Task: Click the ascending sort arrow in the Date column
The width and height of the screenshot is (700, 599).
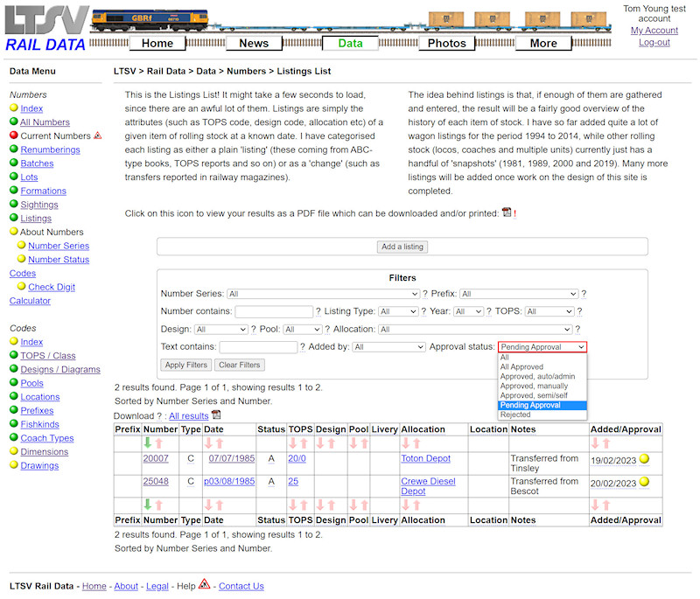Action: (x=219, y=441)
